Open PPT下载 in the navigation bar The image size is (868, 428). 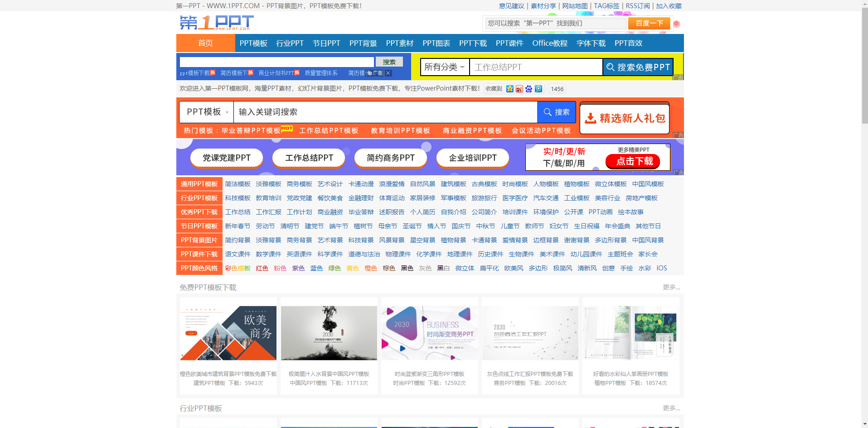coord(473,43)
